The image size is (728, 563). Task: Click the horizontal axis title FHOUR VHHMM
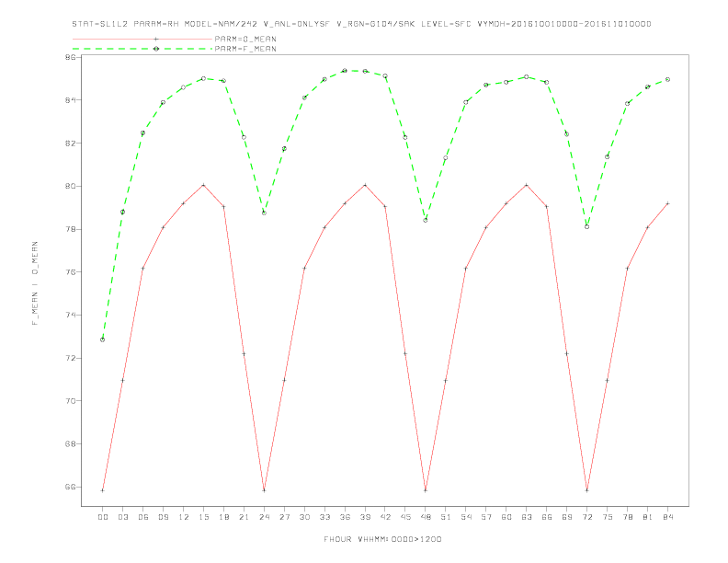coord(382,539)
